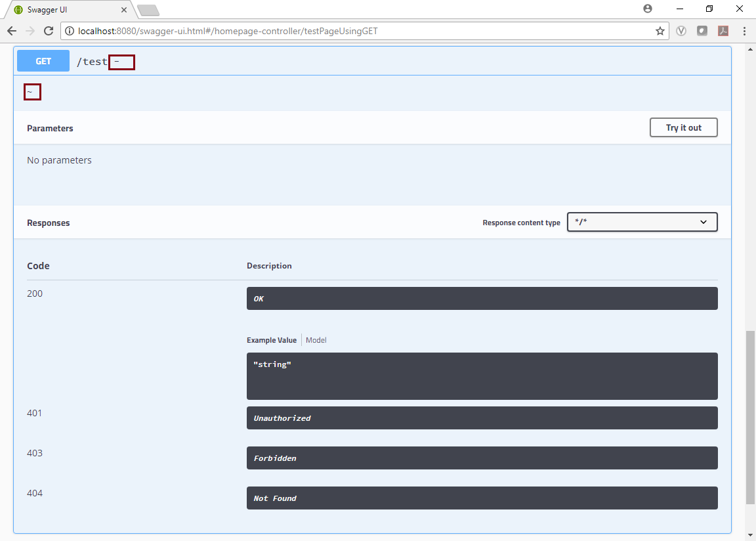Click the page refresh icon
Screen dimensions: 756x541
point(49,30)
